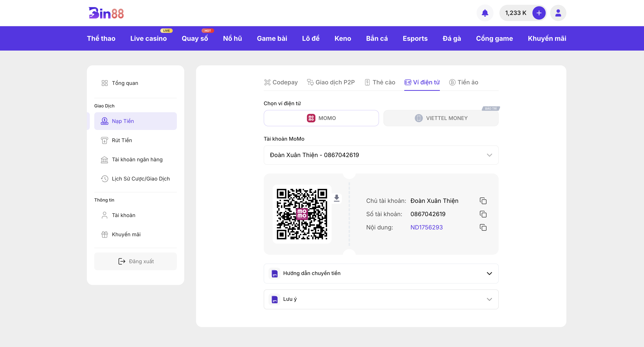Open Live casino in the navigation bar
This screenshot has height=347, width=644.
(148, 39)
